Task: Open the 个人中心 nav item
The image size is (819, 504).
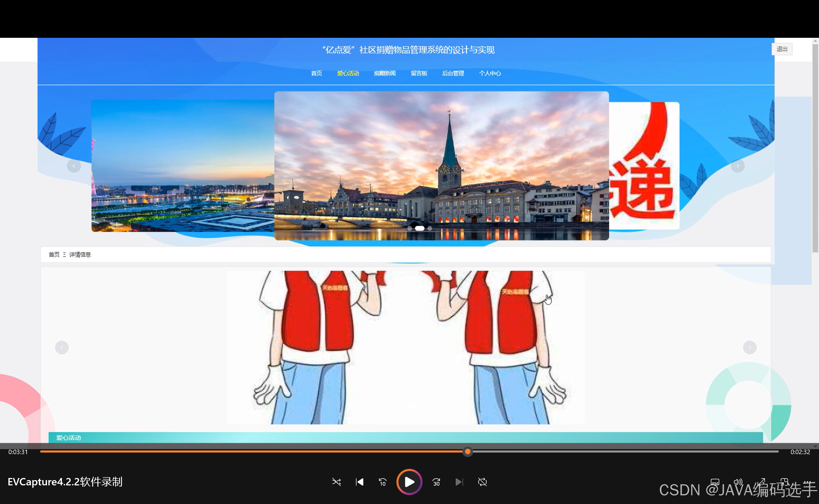Action: (x=490, y=73)
